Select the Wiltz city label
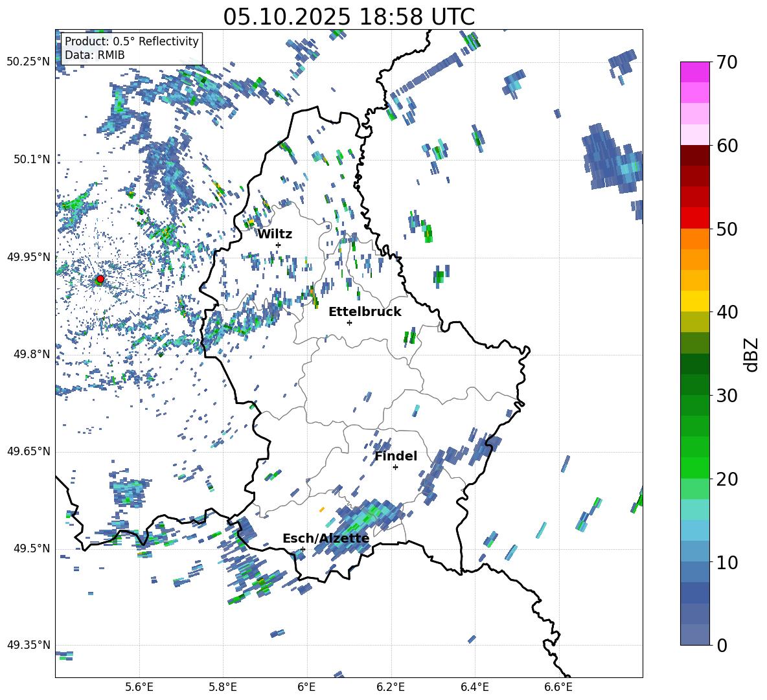Image resolution: width=767 pixels, height=700 pixels. pos(275,234)
